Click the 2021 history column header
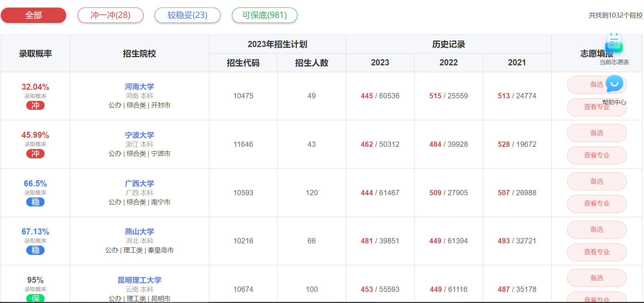This screenshot has height=303, width=644. 517,62
